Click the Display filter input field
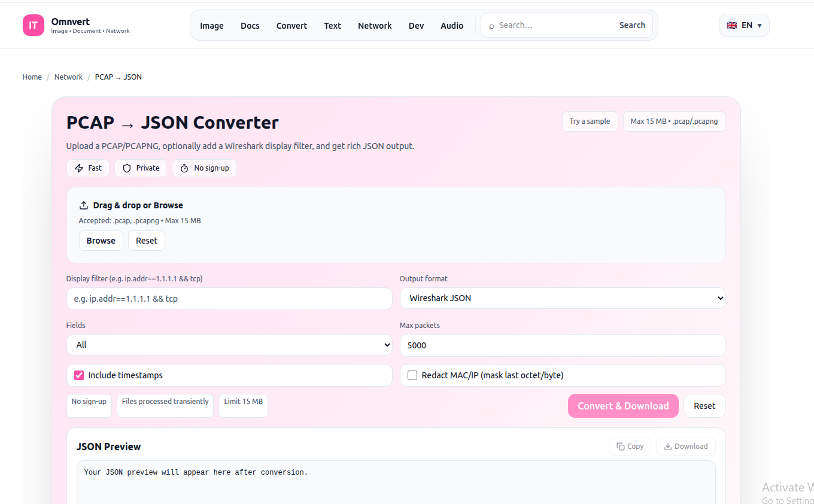 229,298
